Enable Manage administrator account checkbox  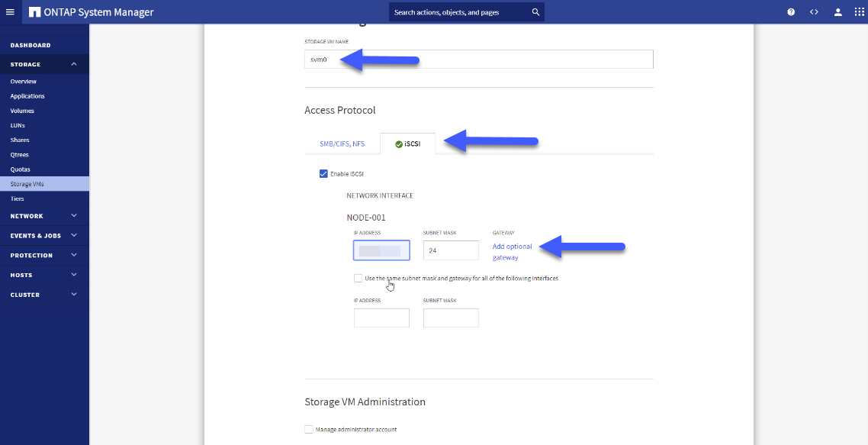(309, 430)
